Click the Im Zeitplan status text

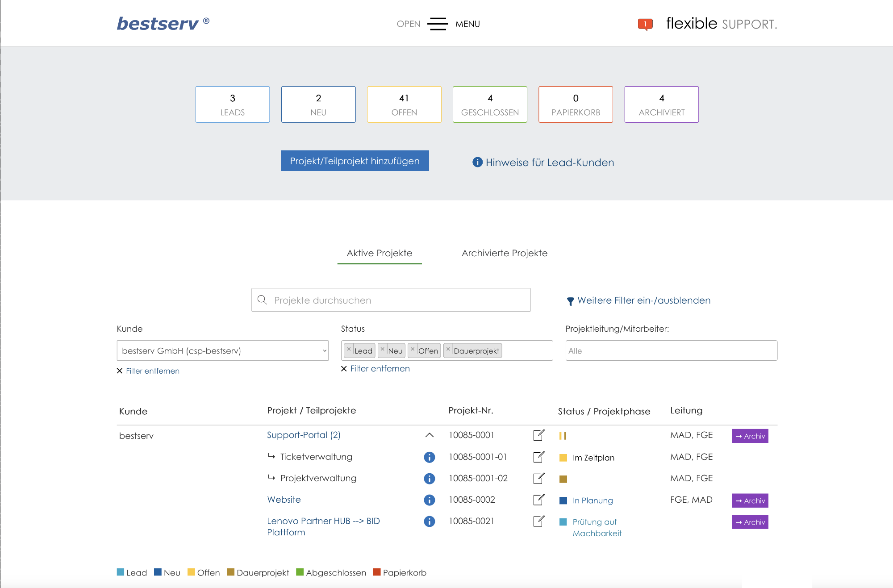click(593, 458)
